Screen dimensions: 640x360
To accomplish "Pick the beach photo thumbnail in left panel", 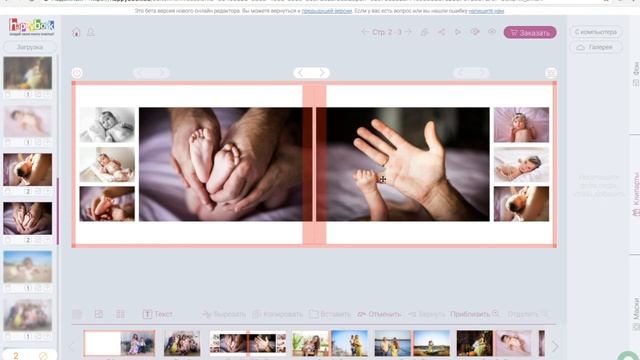I will [28, 267].
